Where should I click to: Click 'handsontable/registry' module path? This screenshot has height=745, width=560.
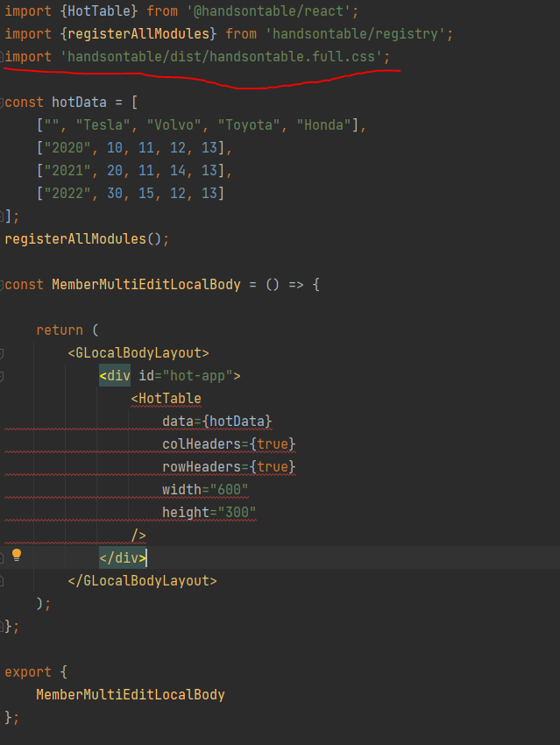click(355, 33)
